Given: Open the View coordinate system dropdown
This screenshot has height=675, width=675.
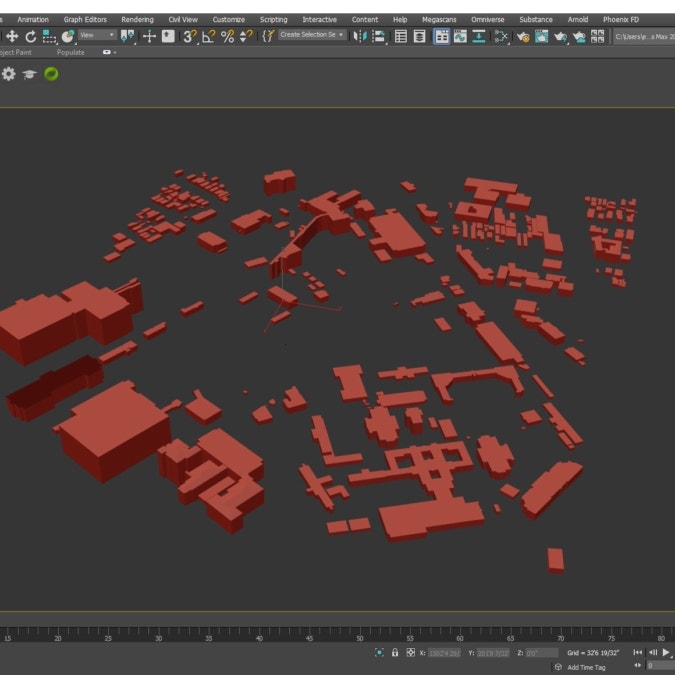Looking at the screenshot, I should pyautogui.click(x=98, y=36).
